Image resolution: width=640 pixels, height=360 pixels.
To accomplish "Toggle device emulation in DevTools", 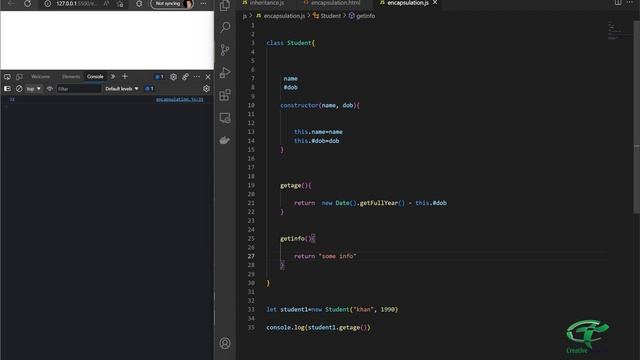I will (19, 77).
